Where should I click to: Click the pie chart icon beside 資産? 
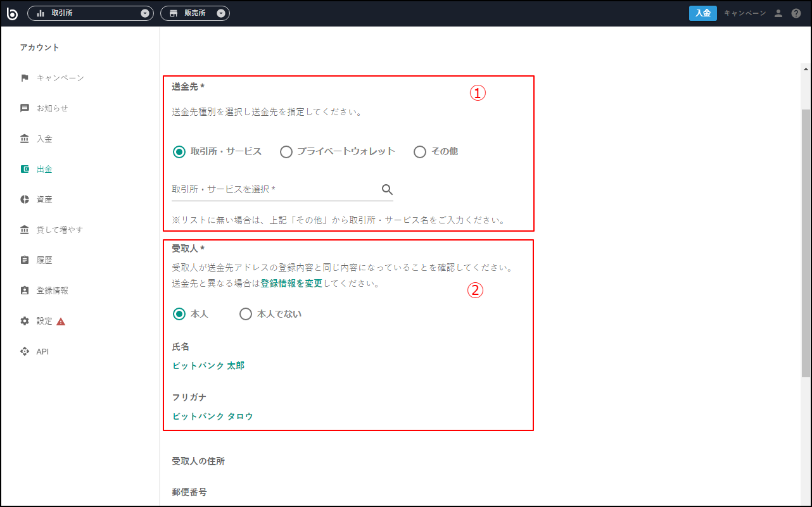(25, 199)
